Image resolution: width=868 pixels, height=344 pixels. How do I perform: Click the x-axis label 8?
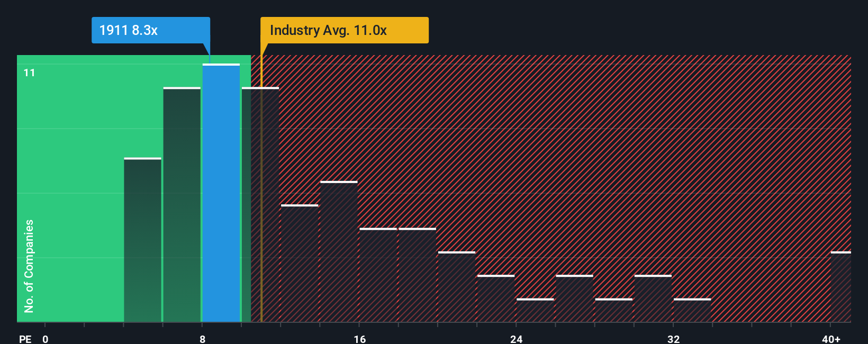[x=203, y=339]
